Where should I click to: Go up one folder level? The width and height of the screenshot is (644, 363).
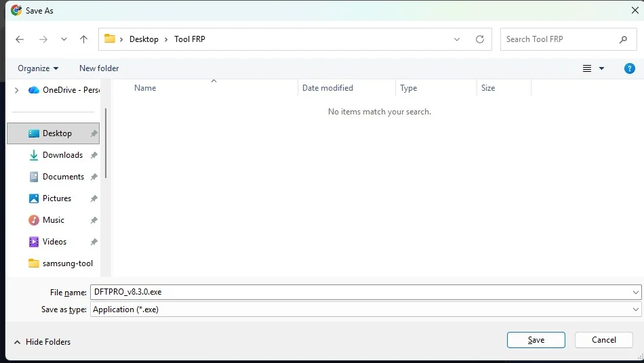pos(84,39)
